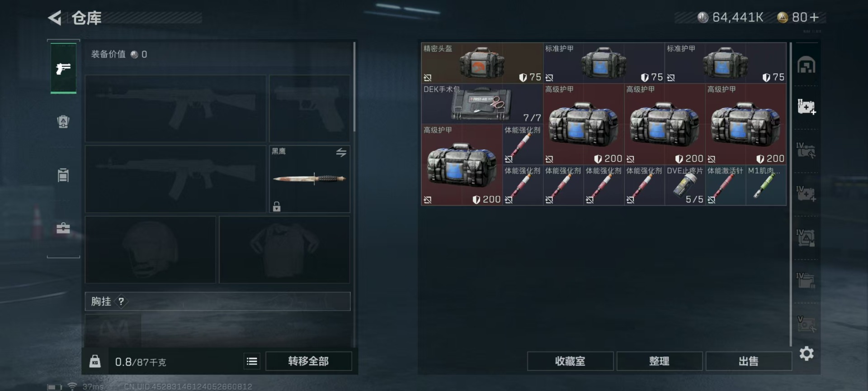The width and height of the screenshot is (868, 391).
Task: Click the swap arrows on 黑鹰 knife slot
Action: (x=341, y=153)
